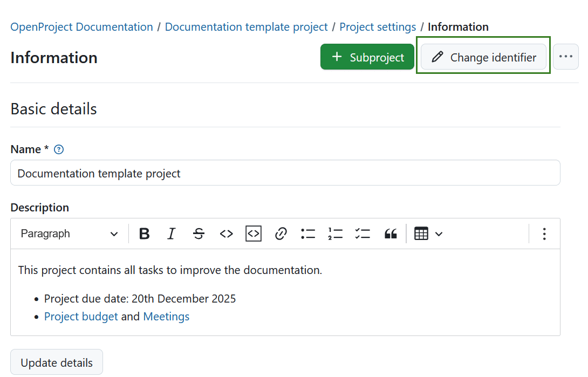Create a new Subproject
The width and height of the screenshot is (588, 377).
click(367, 57)
